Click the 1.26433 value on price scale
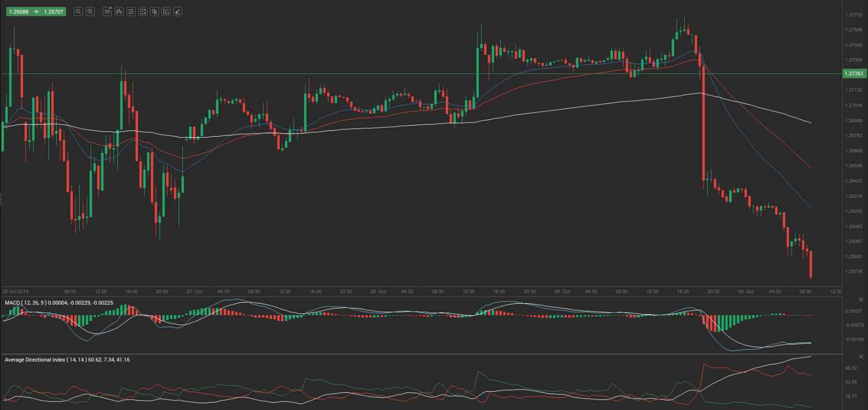This screenshot has width=868, height=410. [x=853, y=181]
